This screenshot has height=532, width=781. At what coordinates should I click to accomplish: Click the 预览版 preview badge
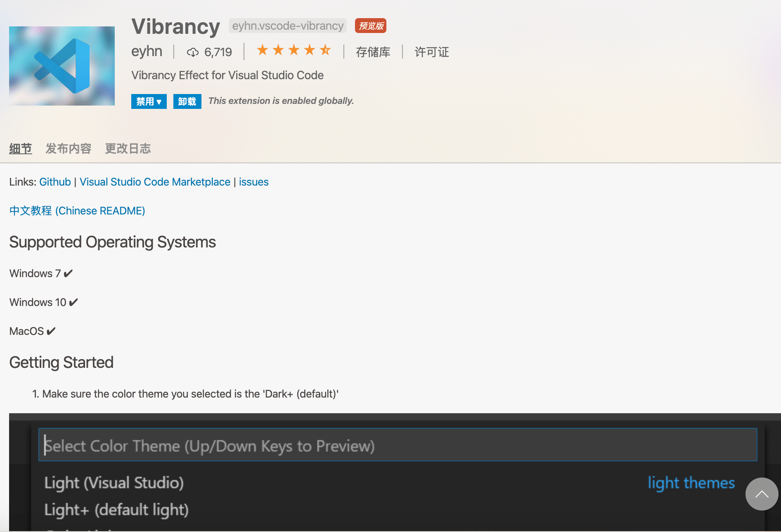(371, 26)
